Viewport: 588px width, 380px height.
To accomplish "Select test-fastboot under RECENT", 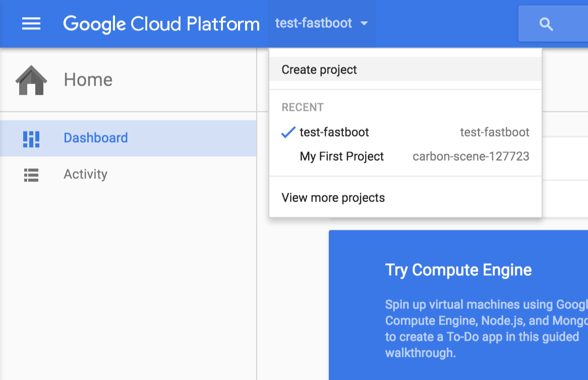I will (x=334, y=132).
